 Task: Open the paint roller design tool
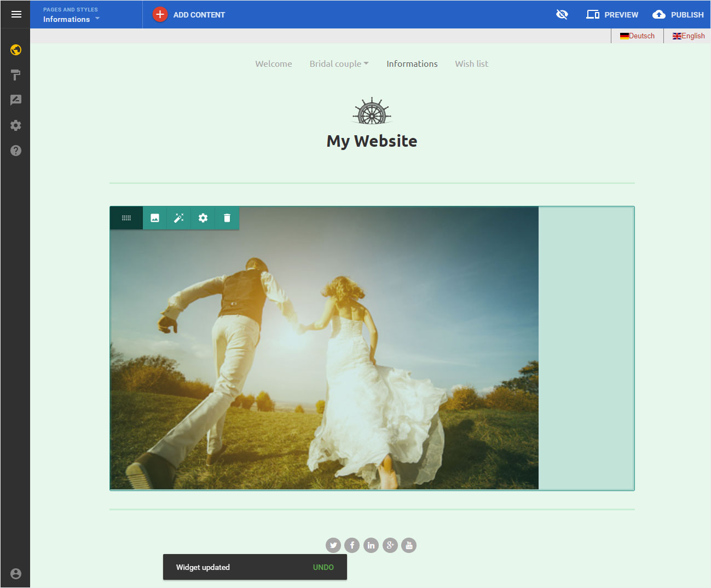point(16,75)
